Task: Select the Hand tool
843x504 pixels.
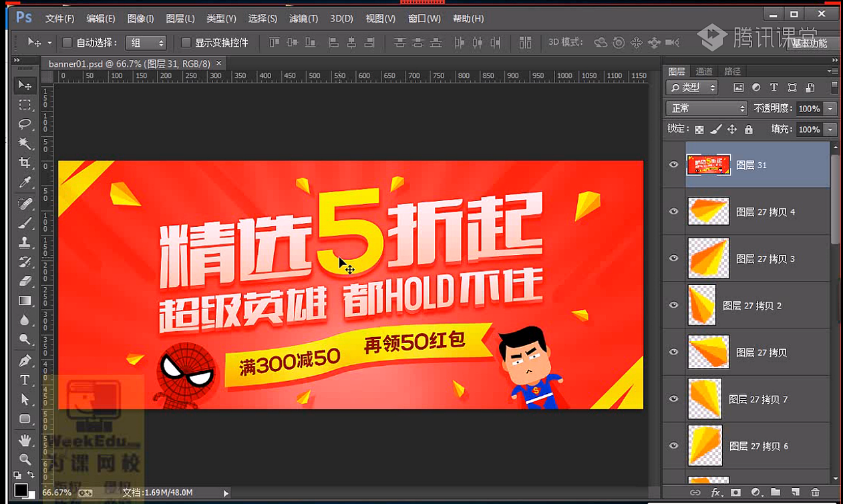Action: click(x=25, y=441)
